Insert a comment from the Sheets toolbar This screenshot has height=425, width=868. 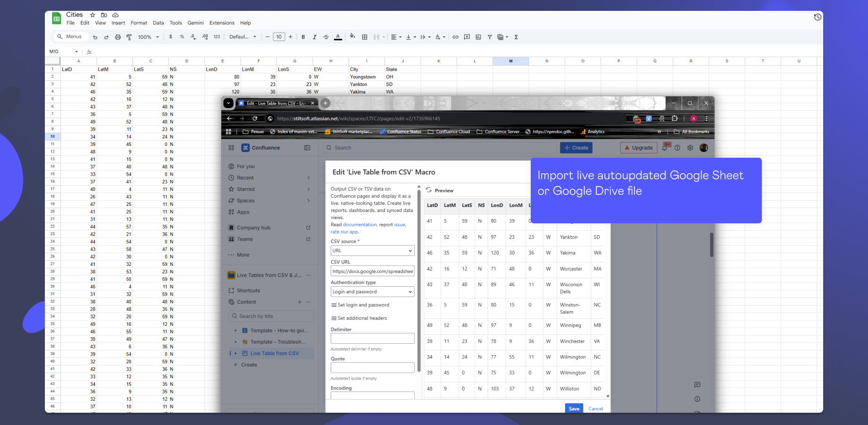pos(467,37)
